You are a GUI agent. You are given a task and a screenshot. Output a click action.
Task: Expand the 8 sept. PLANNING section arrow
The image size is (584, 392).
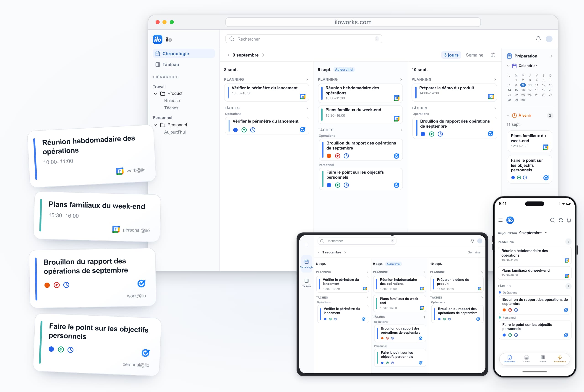pos(307,80)
